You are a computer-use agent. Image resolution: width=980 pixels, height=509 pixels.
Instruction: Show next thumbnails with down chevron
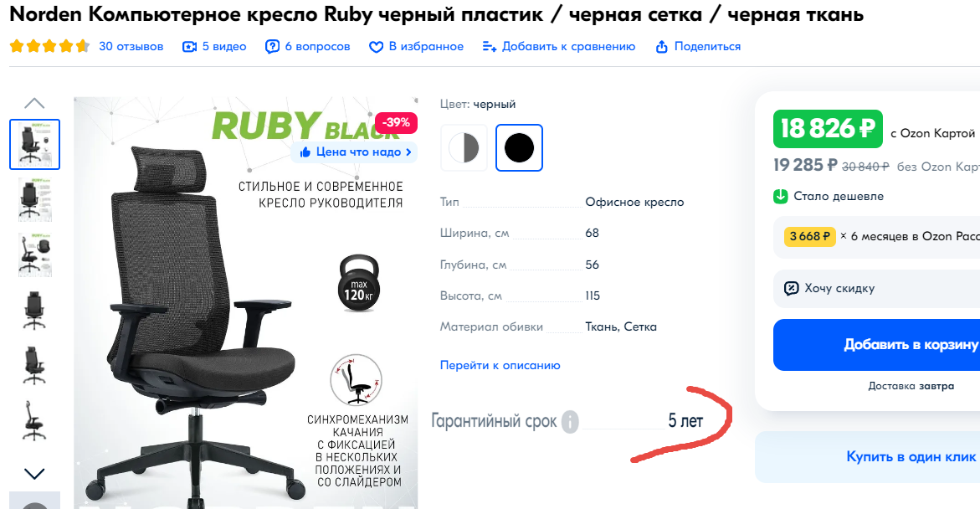click(x=34, y=474)
